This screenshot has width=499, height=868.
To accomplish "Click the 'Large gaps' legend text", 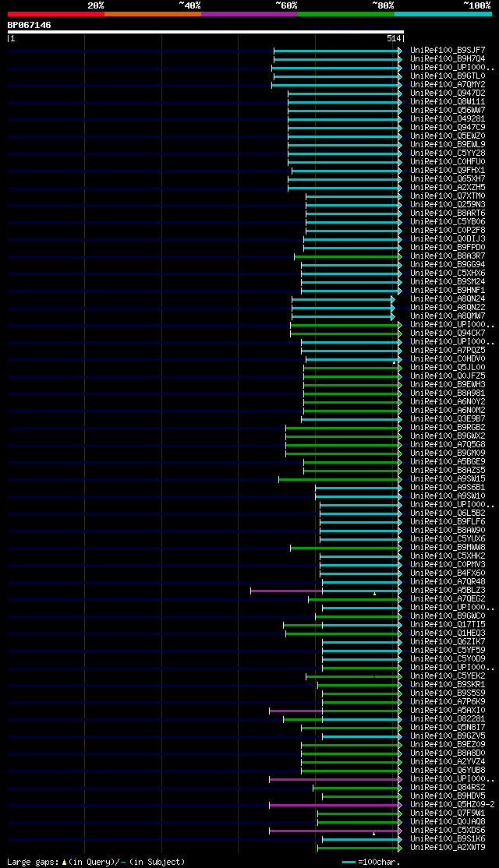I will tap(33, 862).
